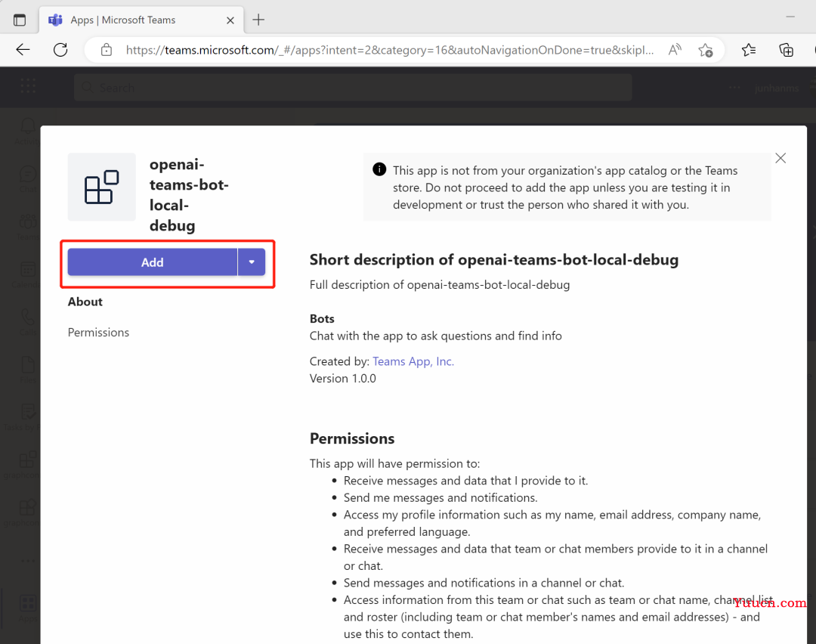Open the browser Favorites list

[x=748, y=50]
